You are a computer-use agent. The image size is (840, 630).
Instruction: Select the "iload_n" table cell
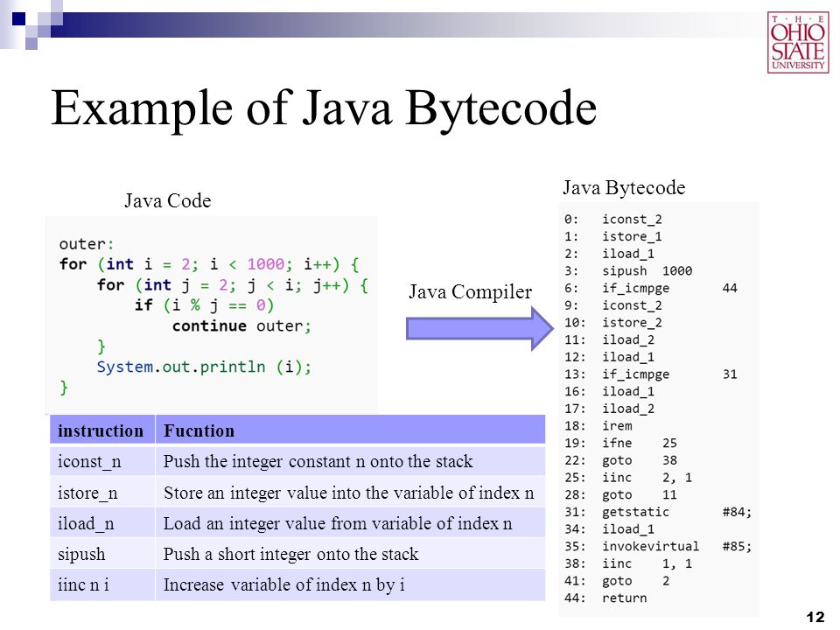pyautogui.click(x=102, y=523)
